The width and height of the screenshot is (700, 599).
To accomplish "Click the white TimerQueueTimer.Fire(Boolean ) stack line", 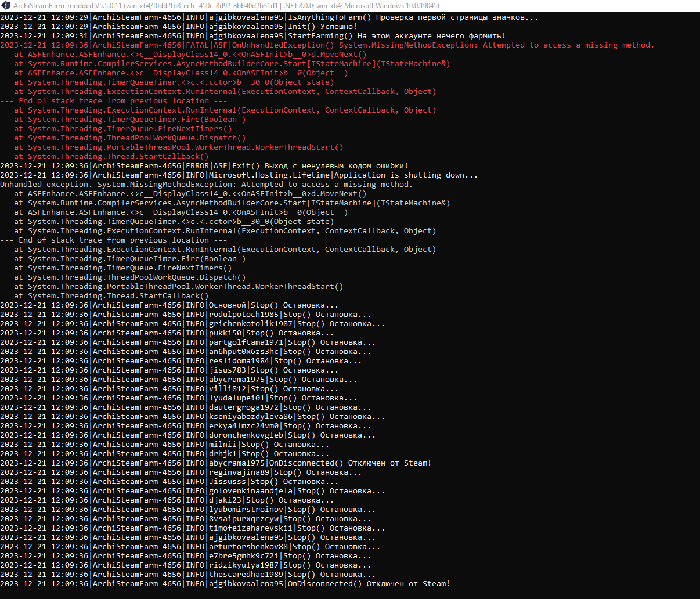I will [x=130, y=259].
